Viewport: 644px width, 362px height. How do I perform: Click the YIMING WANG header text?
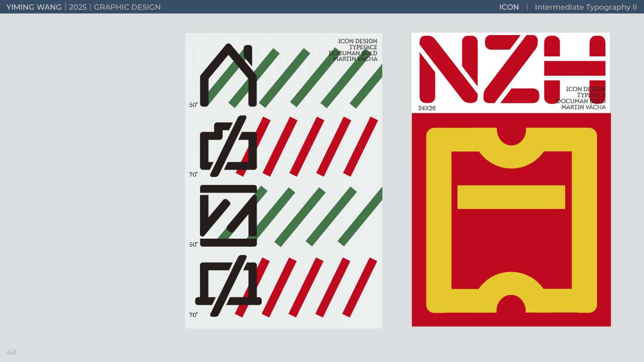pos(34,7)
